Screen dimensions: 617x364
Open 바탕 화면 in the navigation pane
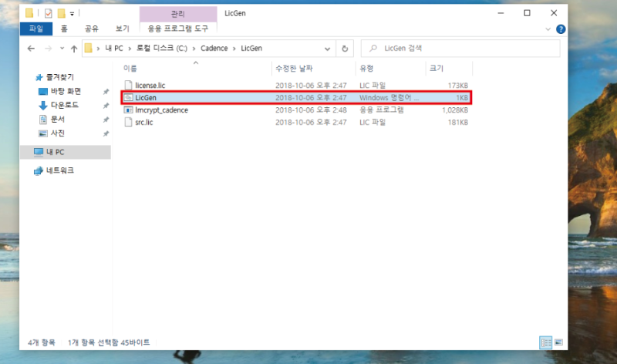click(66, 91)
